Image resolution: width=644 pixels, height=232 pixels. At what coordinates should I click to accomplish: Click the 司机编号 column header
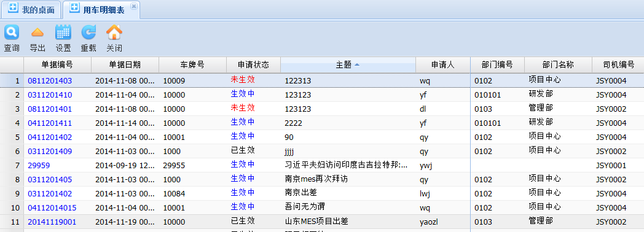coord(619,65)
